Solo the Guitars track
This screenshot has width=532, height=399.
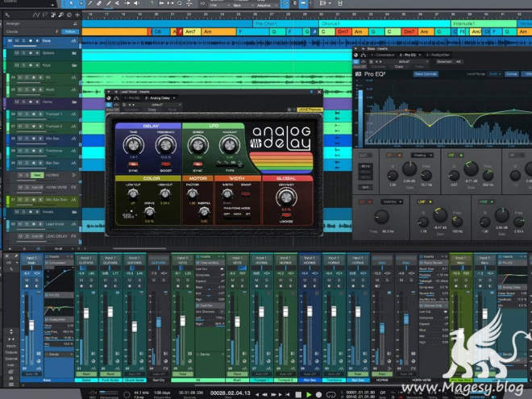pyautogui.click(x=23, y=53)
